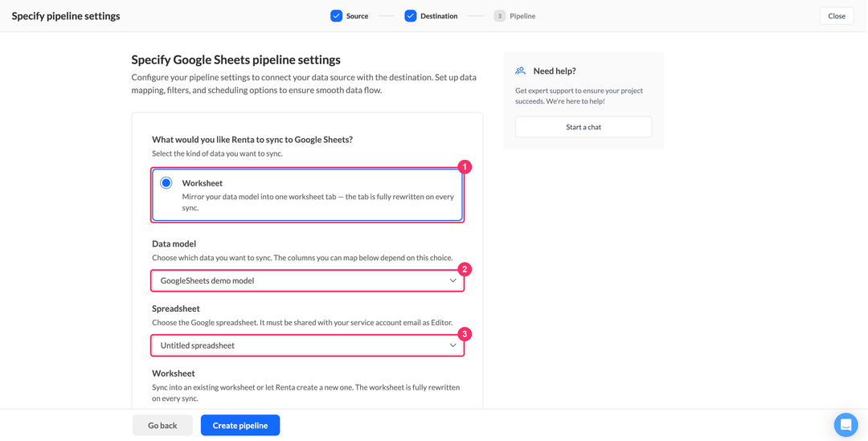This screenshot has width=868, height=441.
Task: Click the Go back button
Action: click(162, 426)
